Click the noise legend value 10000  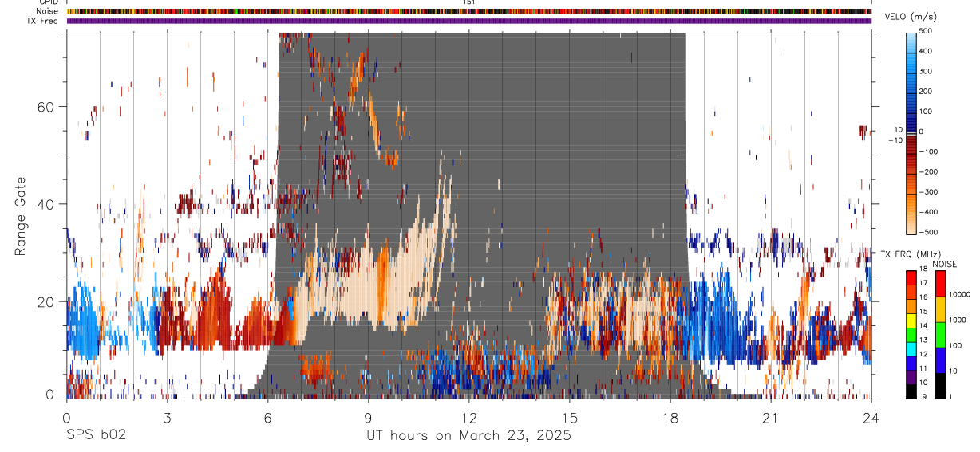(959, 294)
